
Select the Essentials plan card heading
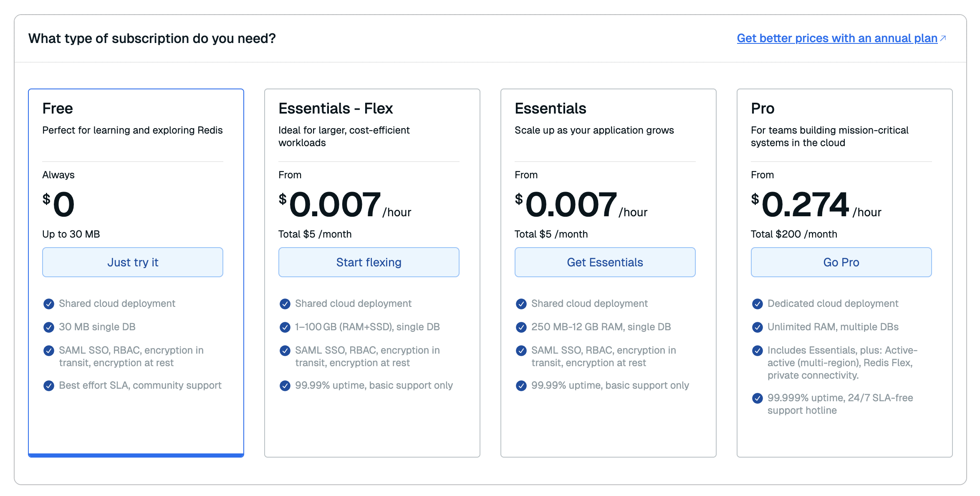click(x=550, y=109)
